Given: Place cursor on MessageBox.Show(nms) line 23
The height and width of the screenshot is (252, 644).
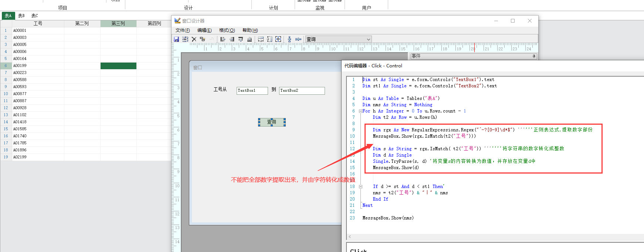Looking at the screenshot, I should [x=388, y=218].
